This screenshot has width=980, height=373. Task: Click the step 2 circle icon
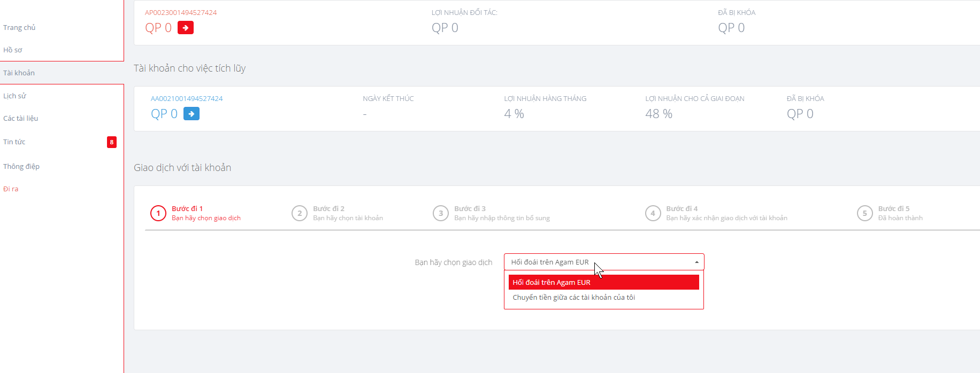[300, 213]
